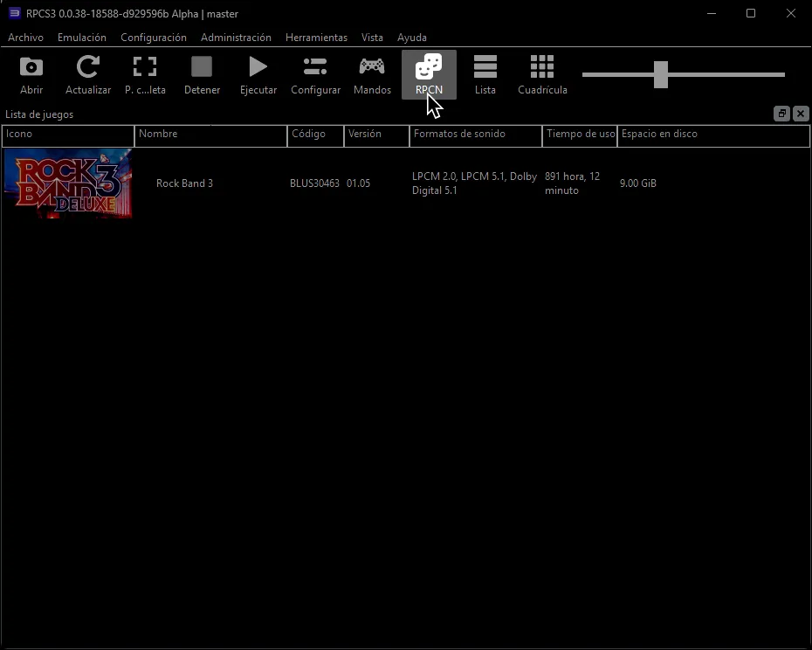Click the P. c...leta fullscreen icon
The width and height of the screenshot is (812, 650).
[145, 73]
